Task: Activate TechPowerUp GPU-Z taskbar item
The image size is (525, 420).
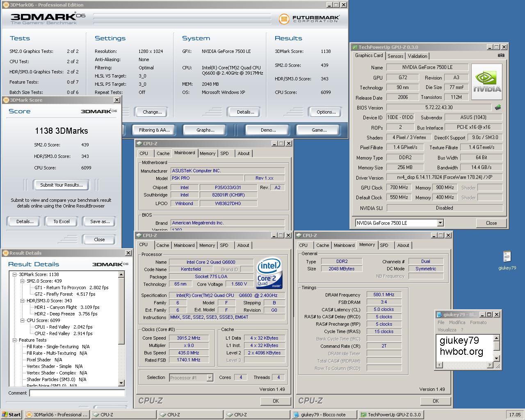Action: (x=391, y=415)
